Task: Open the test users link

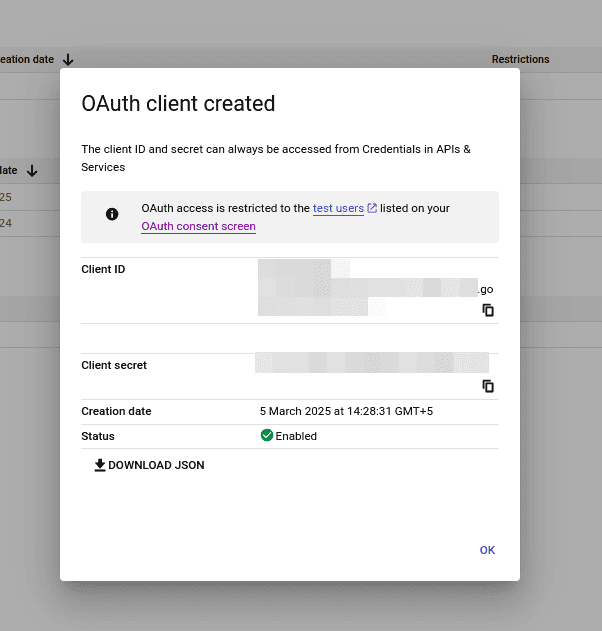Action: click(x=338, y=208)
